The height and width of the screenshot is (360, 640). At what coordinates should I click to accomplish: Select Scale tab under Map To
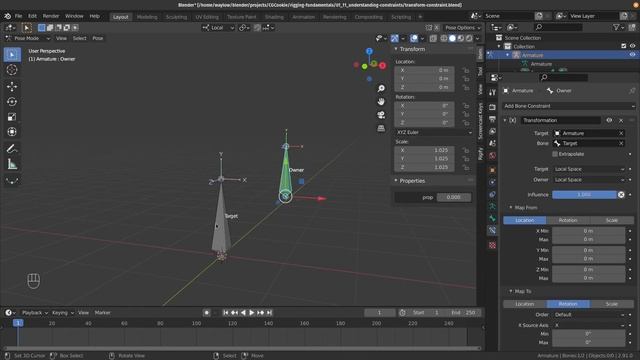tap(612, 304)
